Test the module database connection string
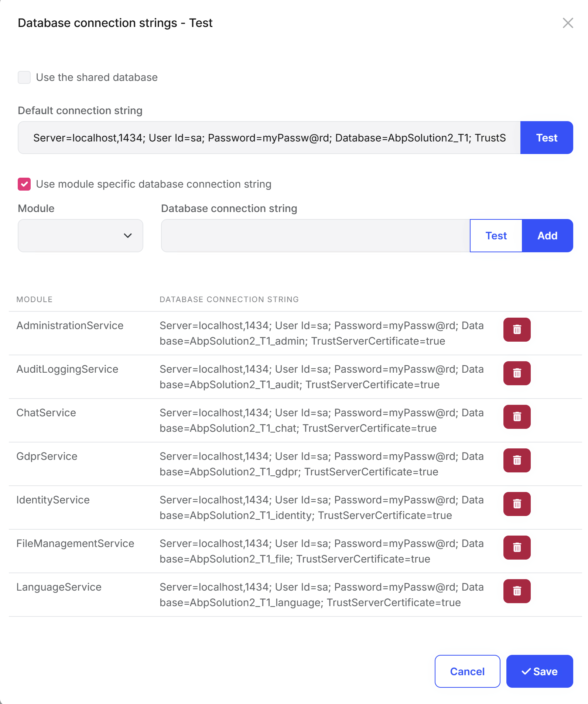The image size is (588, 704). [496, 236]
